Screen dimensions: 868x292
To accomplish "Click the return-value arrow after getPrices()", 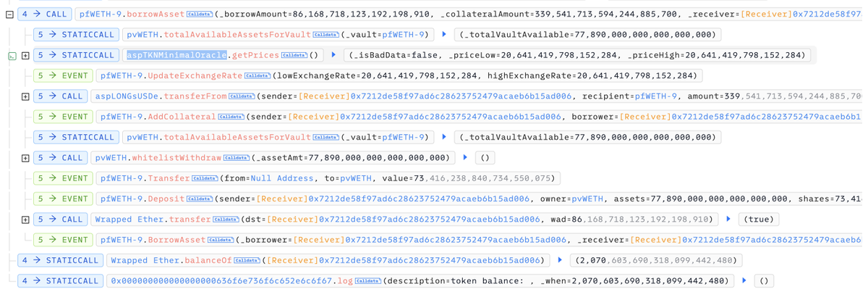I will click(x=333, y=55).
